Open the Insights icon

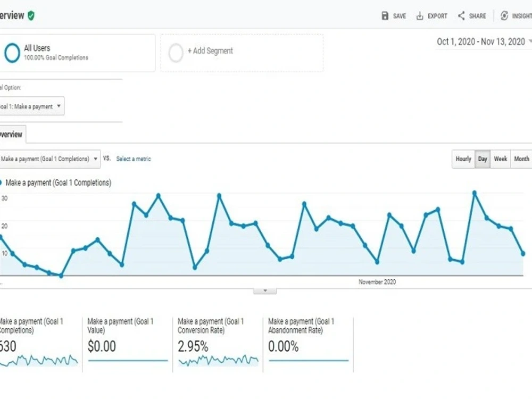pyautogui.click(x=504, y=15)
